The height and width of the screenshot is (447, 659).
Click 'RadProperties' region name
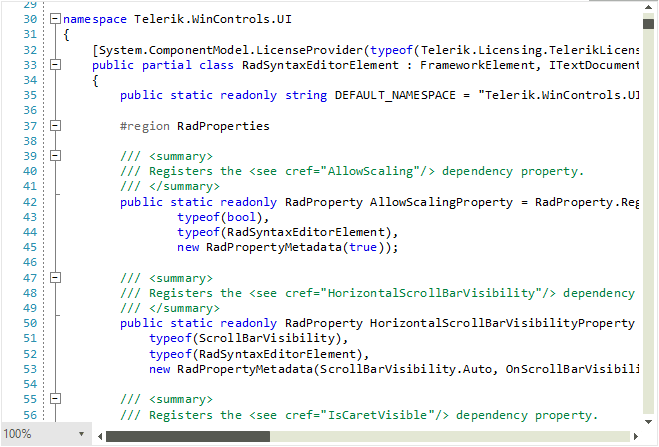223,126
